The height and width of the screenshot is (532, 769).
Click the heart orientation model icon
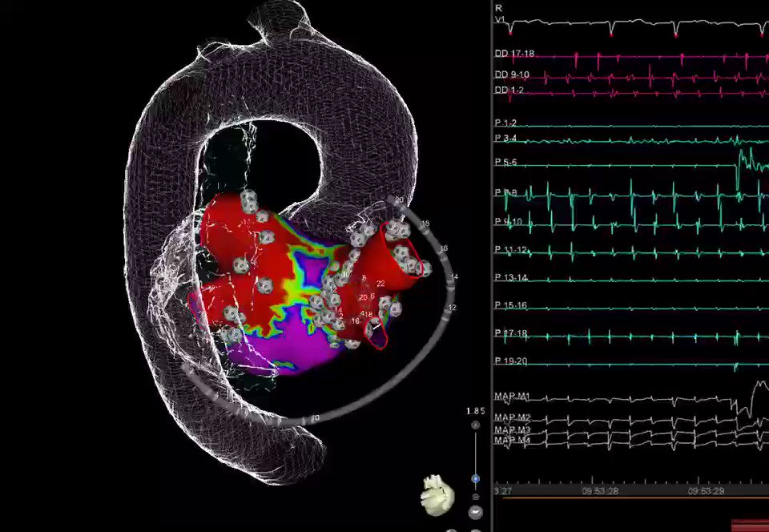click(x=437, y=494)
